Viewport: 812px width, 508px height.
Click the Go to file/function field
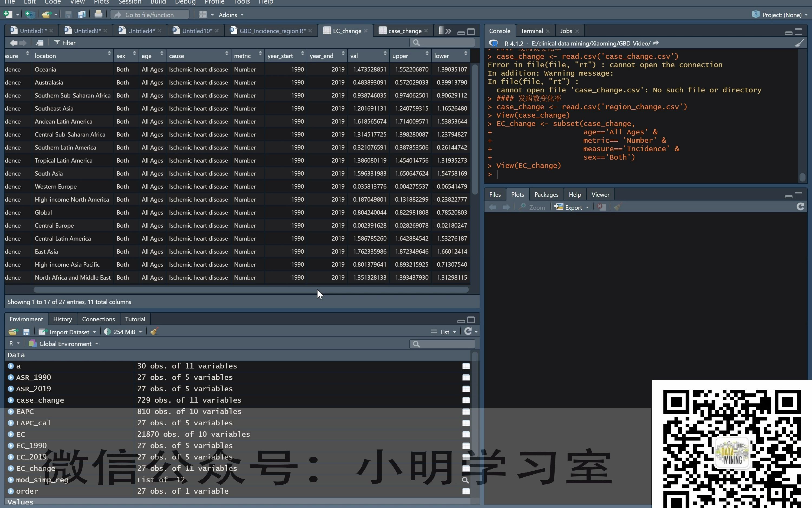150,15
